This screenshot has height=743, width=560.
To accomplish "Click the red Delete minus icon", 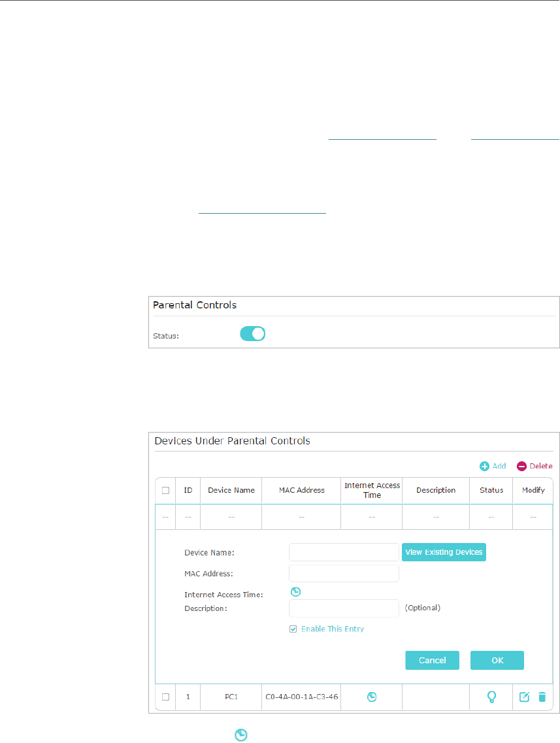I will [x=521, y=466].
